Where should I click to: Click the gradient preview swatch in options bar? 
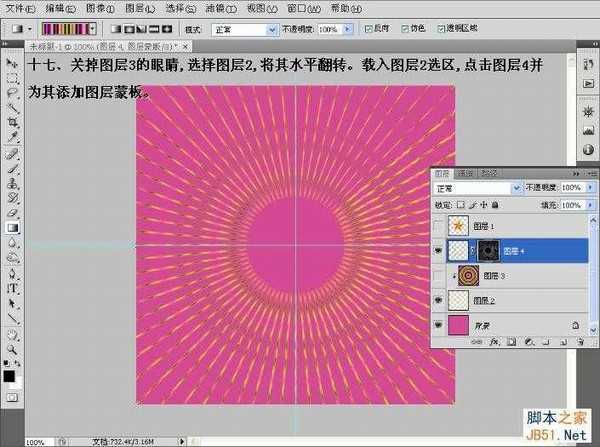click(x=66, y=30)
